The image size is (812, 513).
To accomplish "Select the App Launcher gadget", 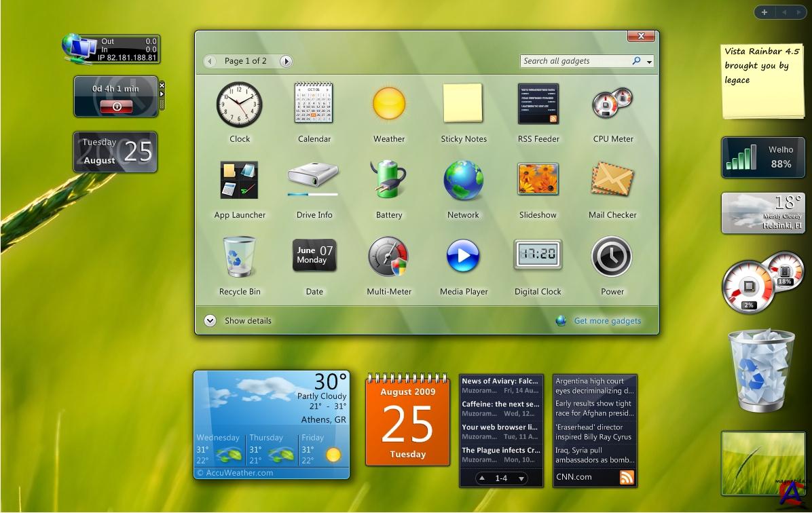I will (239, 180).
